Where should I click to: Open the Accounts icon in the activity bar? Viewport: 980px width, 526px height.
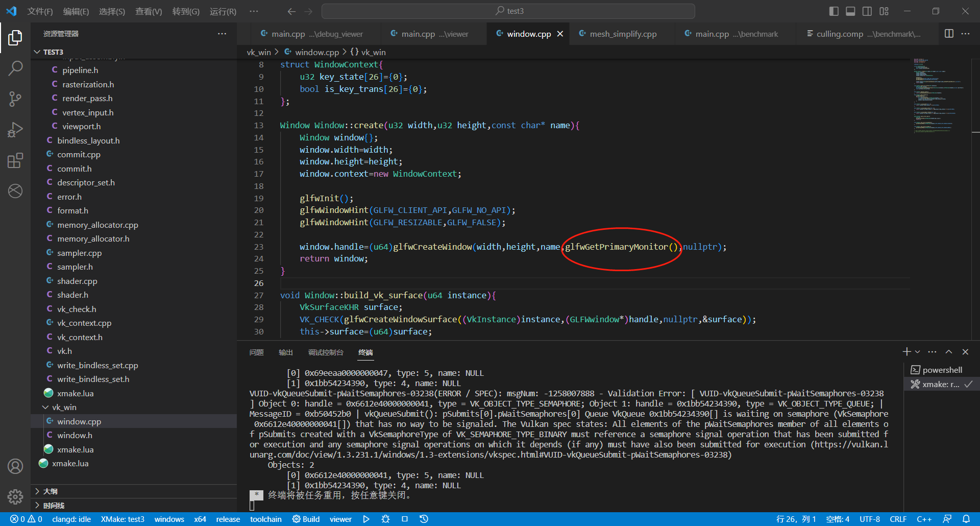click(x=15, y=466)
